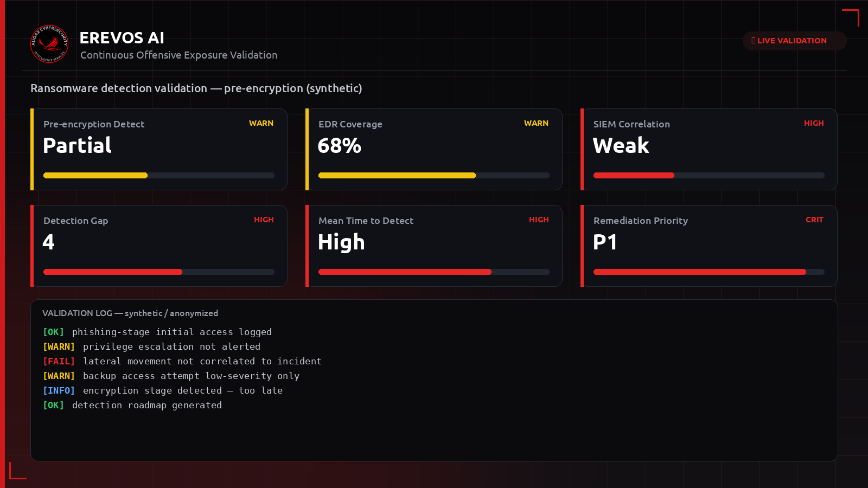Viewport: 868px width, 488px height.
Task: Open the Mean Time to Detect label
Action: point(366,221)
